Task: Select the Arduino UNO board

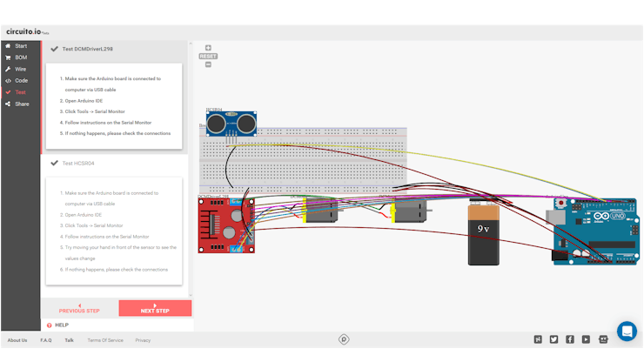Action: point(593,231)
